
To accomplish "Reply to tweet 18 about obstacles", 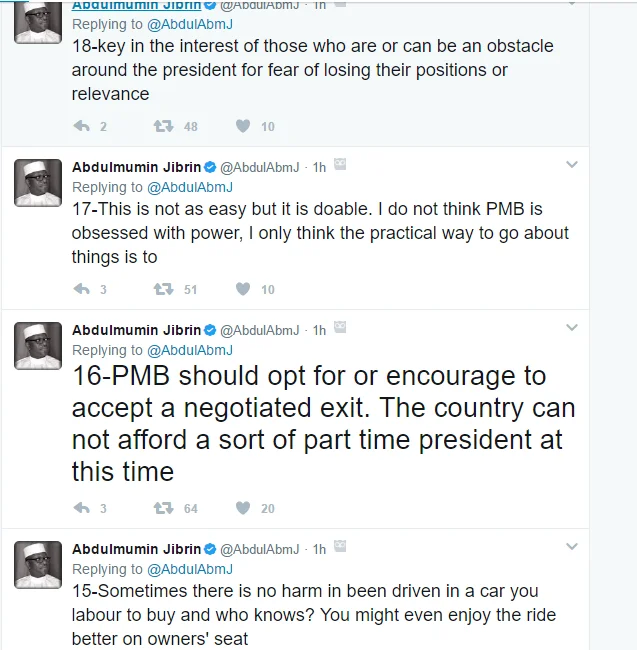I will tap(83, 126).
